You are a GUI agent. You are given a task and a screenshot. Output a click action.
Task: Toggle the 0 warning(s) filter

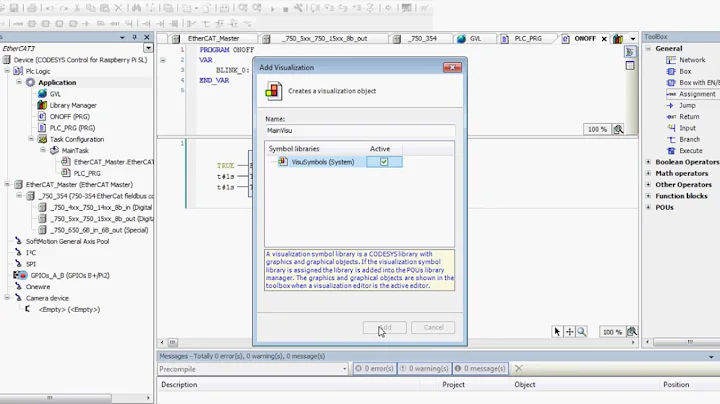click(x=424, y=368)
